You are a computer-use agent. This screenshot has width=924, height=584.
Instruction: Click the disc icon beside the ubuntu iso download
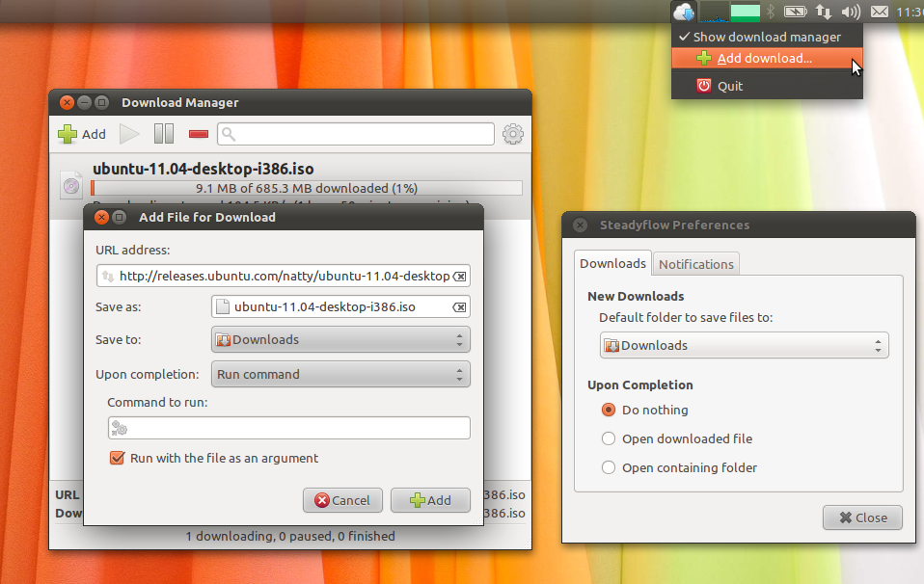pos(71,186)
